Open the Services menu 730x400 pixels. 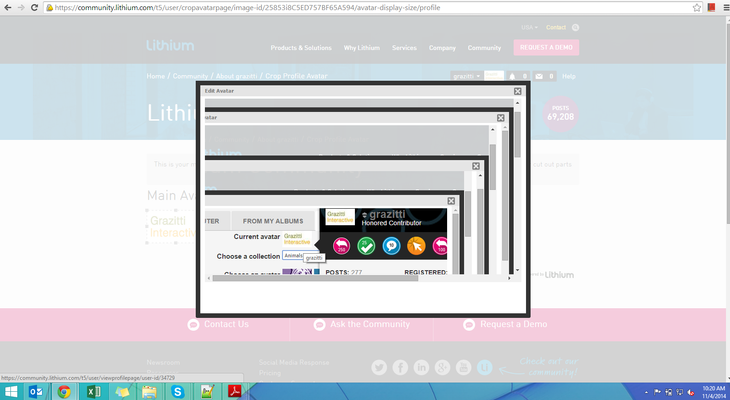click(404, 48)
